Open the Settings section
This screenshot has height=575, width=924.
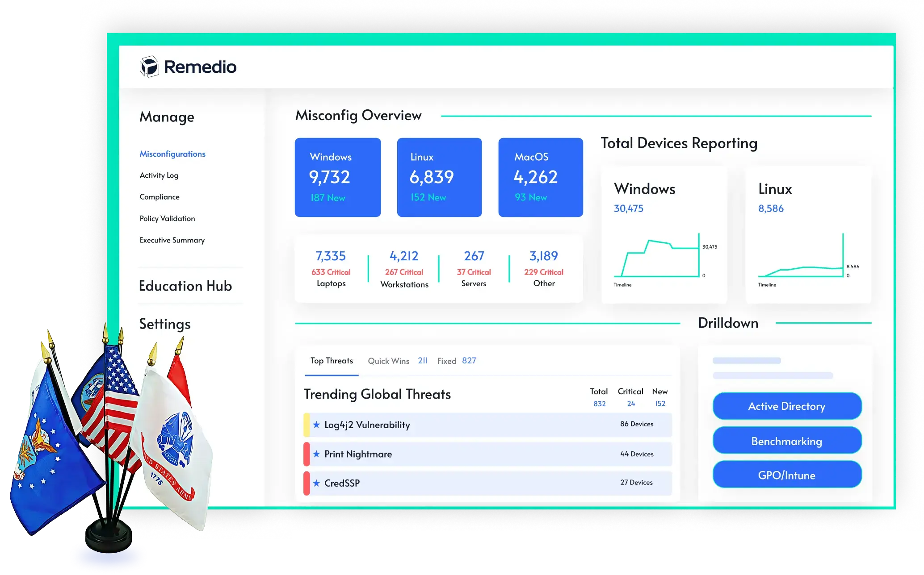(x=164, y=324)
